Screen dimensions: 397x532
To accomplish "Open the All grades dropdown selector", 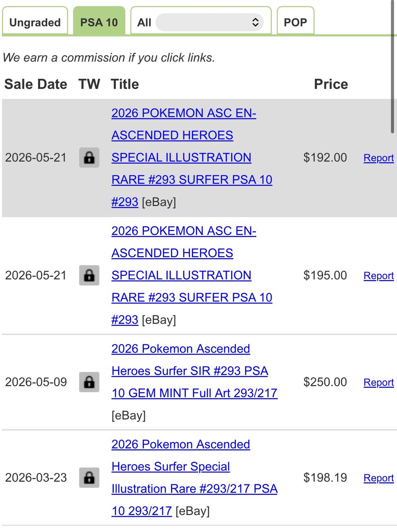I will [209, 22].
